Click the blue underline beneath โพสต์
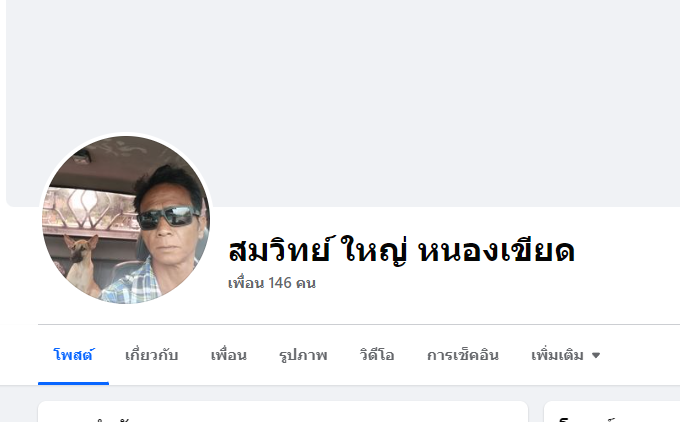680x422 pixels. point(73,383)
